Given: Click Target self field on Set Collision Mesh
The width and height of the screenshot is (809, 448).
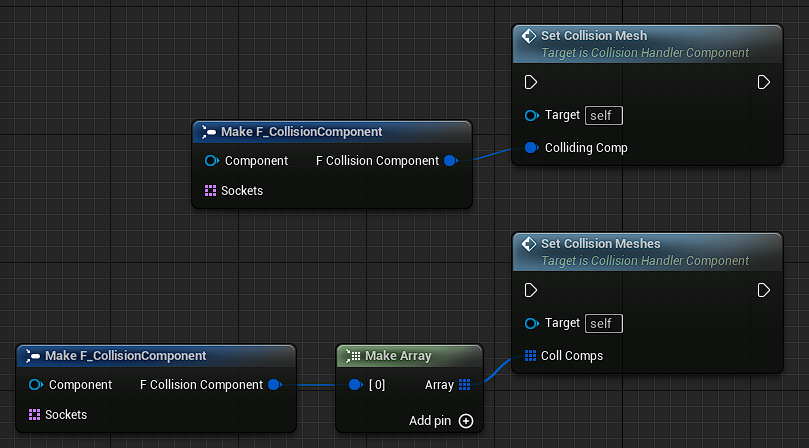Looking at the screenshot, I should [603, 116].
